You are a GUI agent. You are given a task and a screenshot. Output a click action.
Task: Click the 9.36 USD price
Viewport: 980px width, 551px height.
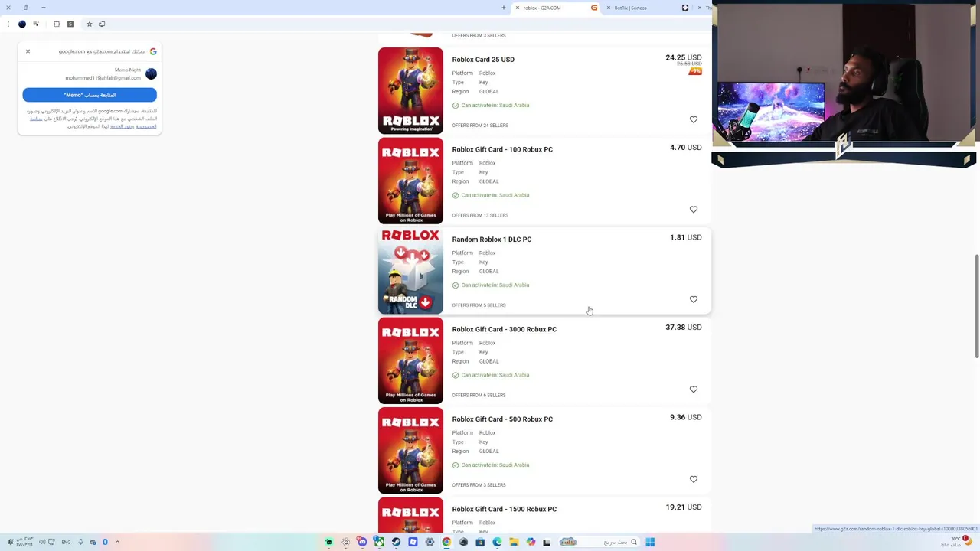(x=685, y=417)
